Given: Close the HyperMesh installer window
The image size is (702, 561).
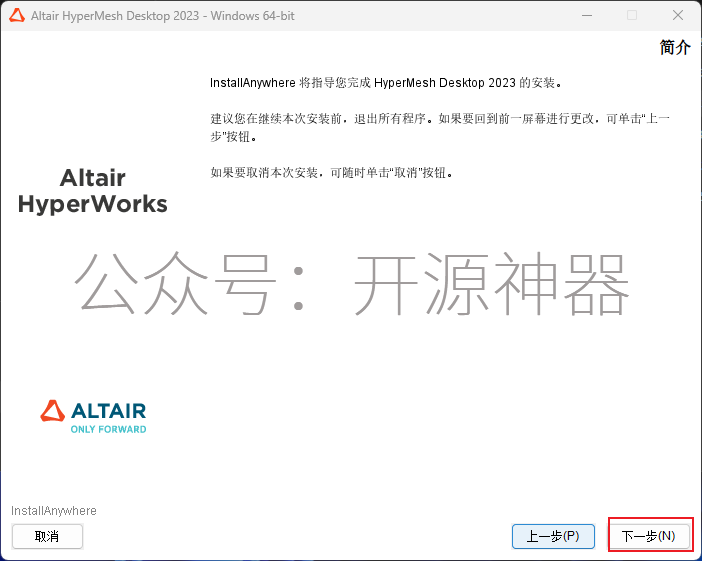Looking at the screenshot, I should (x=677, y=16).
